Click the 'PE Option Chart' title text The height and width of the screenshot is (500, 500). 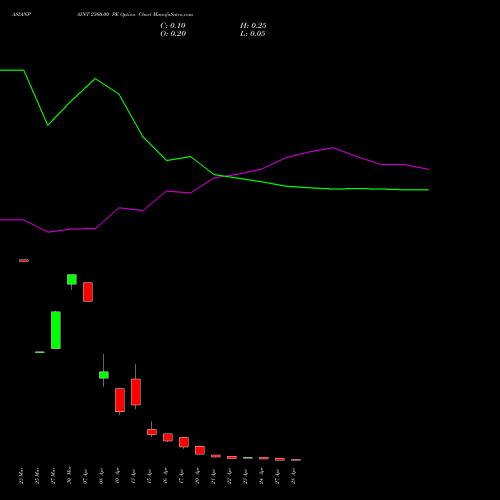[x=131, y=15]
